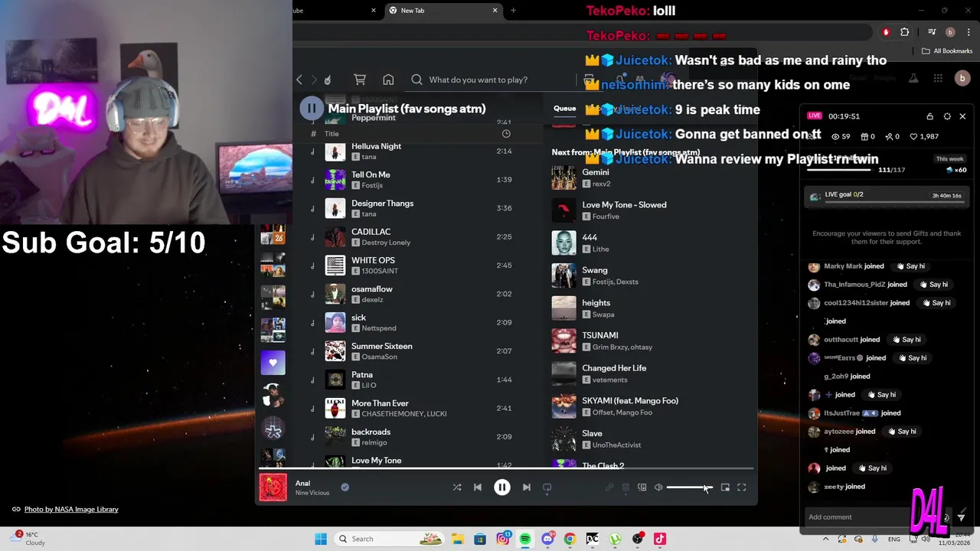This screenshot has height=551, width=980.
Task: Toggle the lock icon in LIVE panel
Action: (929, 116)
